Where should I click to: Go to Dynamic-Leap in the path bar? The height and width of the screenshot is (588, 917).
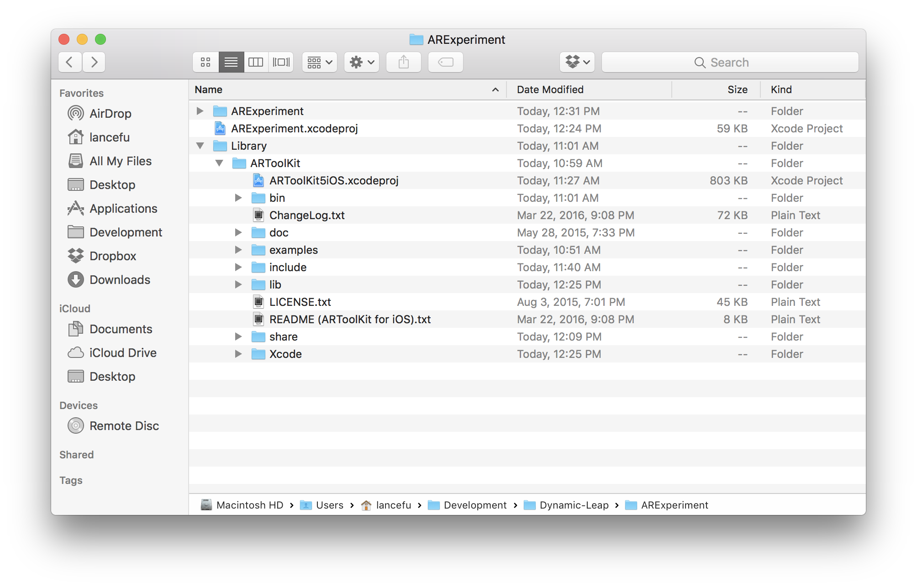[x=574, y=505]
